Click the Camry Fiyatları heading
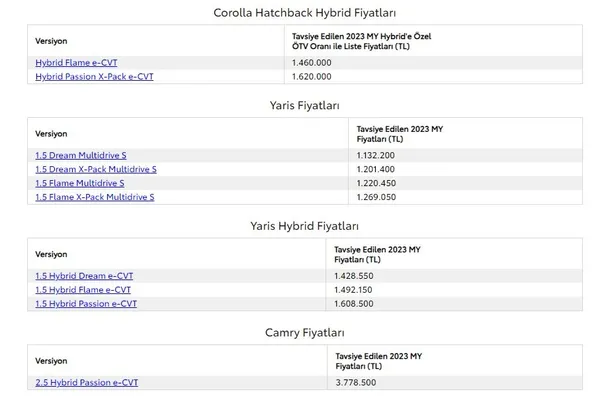This screenshot has height=400, width=616. [306, 331]
